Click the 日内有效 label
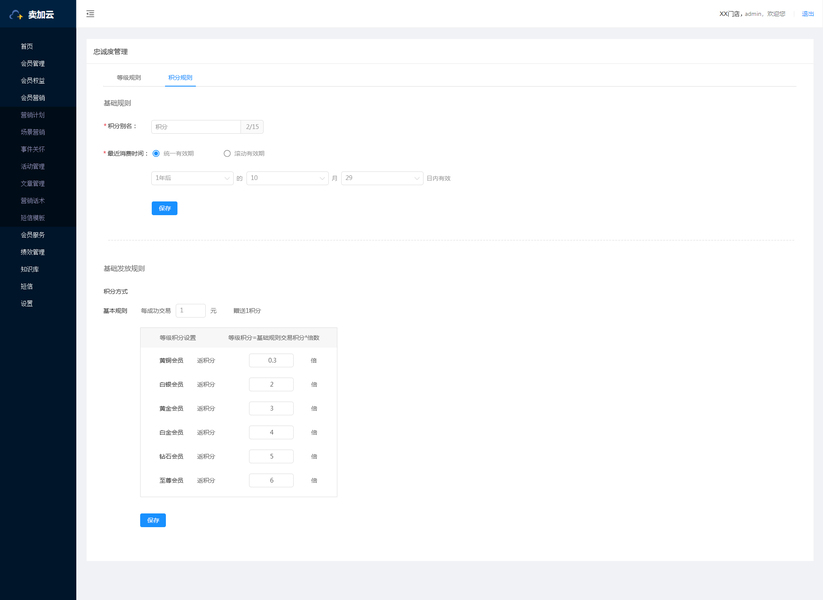Screen dimensions: 823x600 point(439,178)
